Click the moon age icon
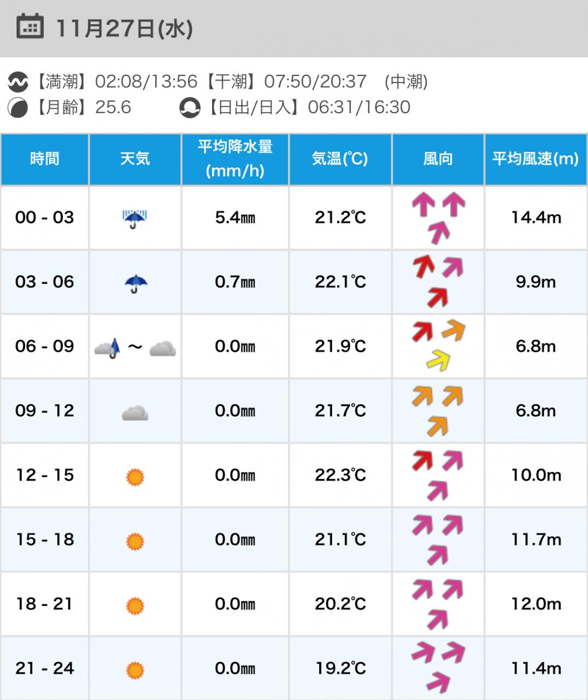 coord(17,107)
